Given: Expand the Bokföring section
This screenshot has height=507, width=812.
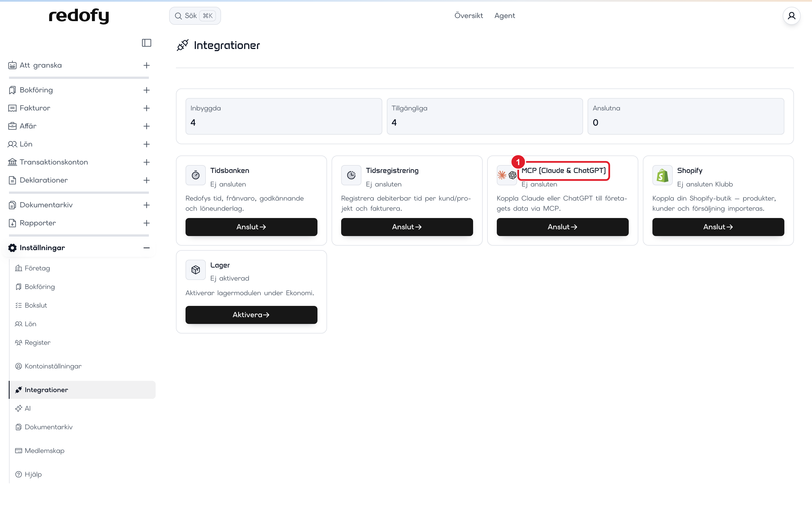Looking at the screenshot, I should (146, 90).
